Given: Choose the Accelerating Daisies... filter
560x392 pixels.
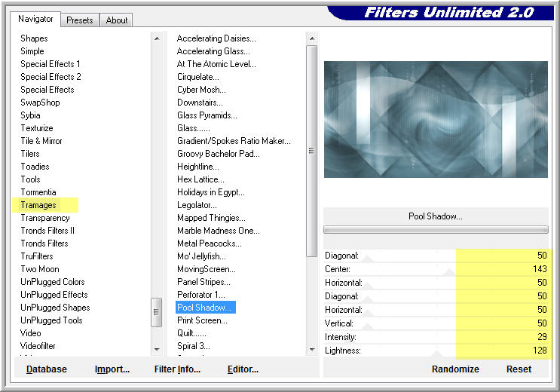Looking at the screenshot, I should click(x=216, y=38).
